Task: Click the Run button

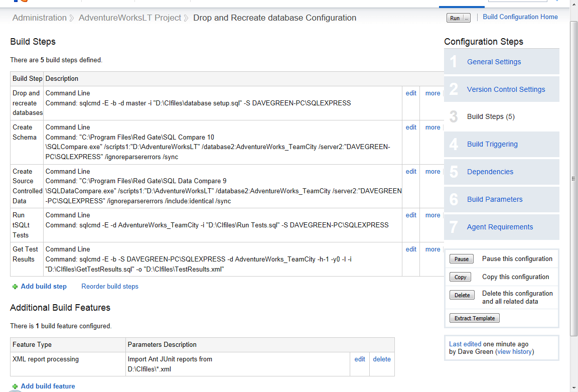Action: (455, 18)
